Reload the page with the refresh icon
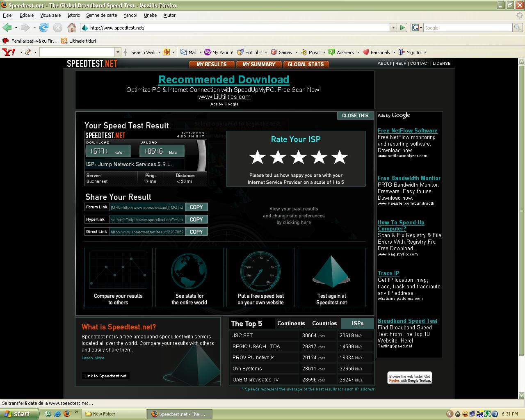The height and width of the screenshot is (420, 525). [44, 27]
